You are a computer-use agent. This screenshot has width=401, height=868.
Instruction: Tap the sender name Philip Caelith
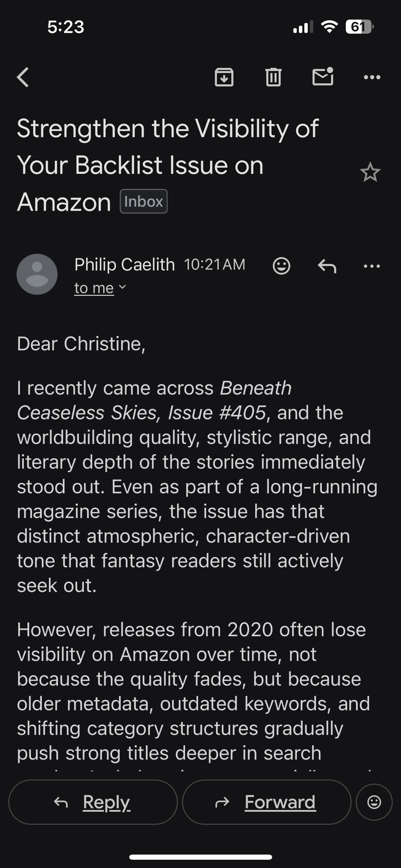[x=125, y=264]
